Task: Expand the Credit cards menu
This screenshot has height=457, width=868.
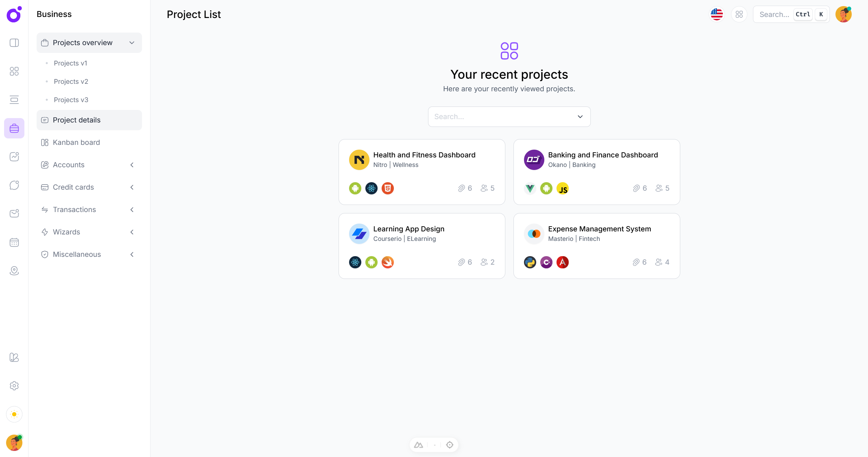Action: (132, 187)
